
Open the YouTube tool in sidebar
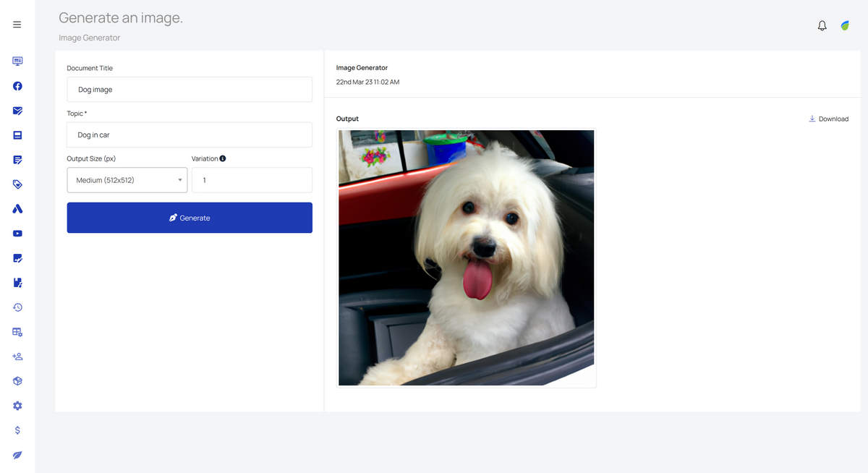pos(17,234)
